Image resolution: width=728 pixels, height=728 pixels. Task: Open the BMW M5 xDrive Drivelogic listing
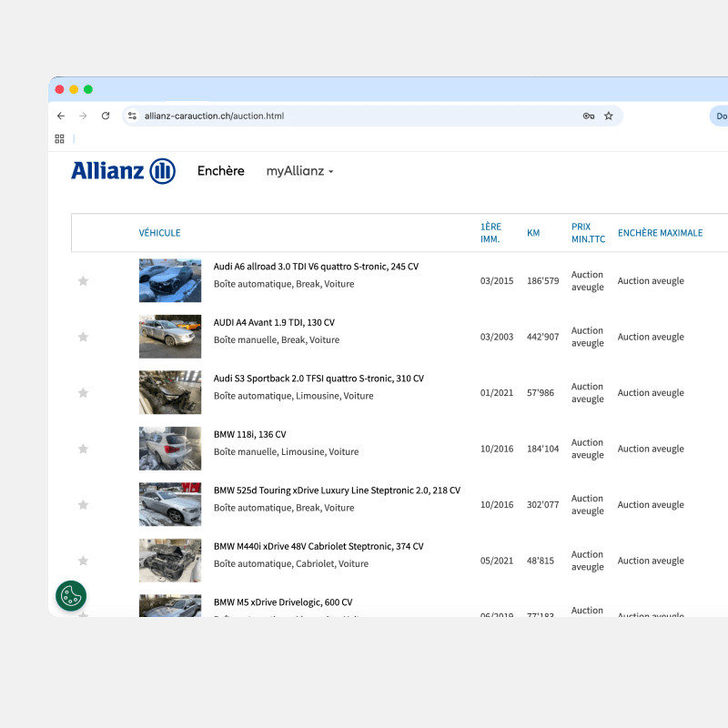(283, 602)
